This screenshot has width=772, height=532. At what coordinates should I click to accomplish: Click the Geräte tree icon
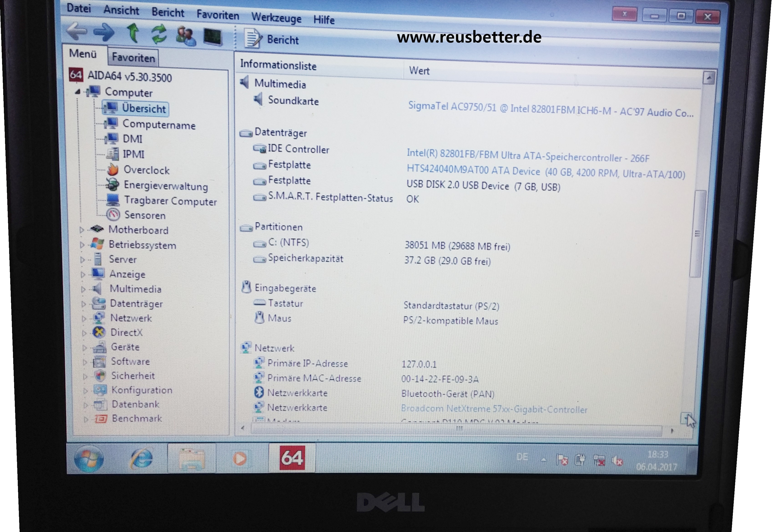[99, 347]
